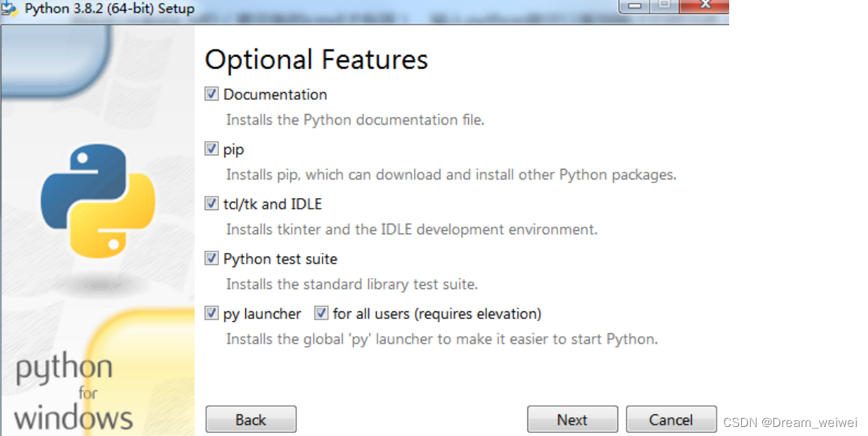Minimize the Python Setup window

(x=635, y=5)
